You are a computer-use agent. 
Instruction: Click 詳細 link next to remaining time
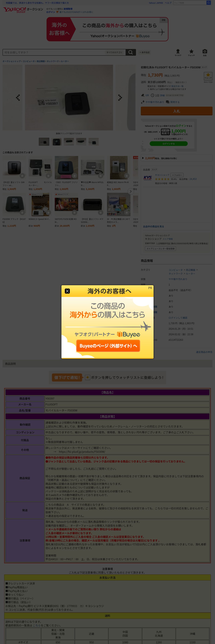(x=162, y=95)
